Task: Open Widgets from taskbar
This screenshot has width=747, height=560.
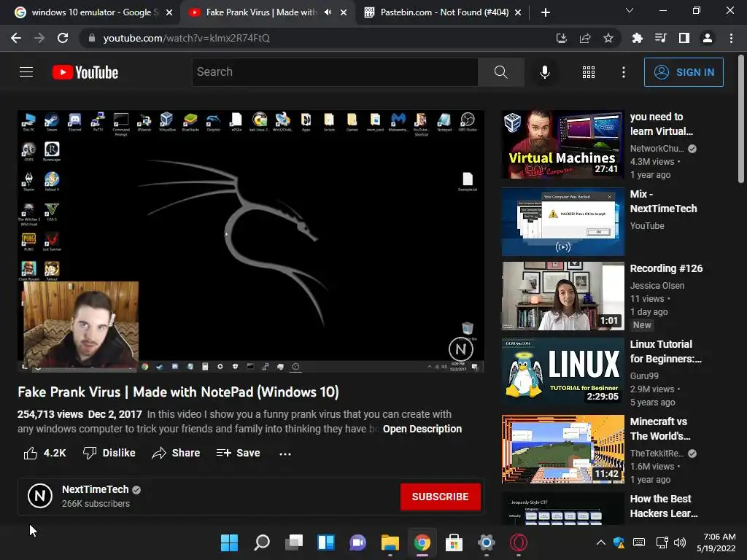Action: click(x=326, y=542)
